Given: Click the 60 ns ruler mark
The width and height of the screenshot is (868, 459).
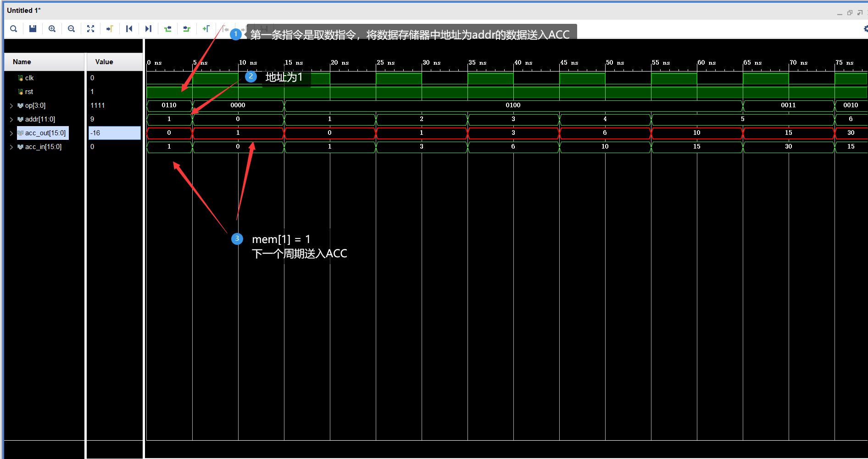Looking at the screenshot, I should (707, 63).
